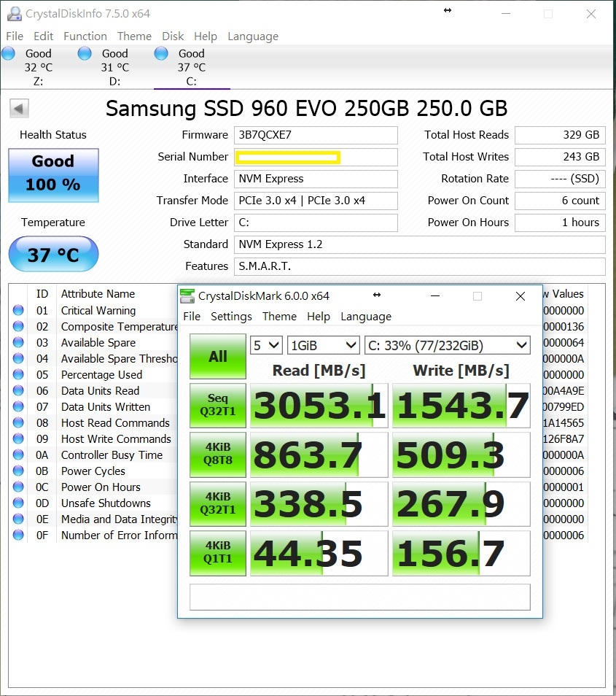Image resolution: width=616 pixels, height=696 pixels.
Task: Open CrystalDiskInfo Help menu
Action: [x=206, y=36]
